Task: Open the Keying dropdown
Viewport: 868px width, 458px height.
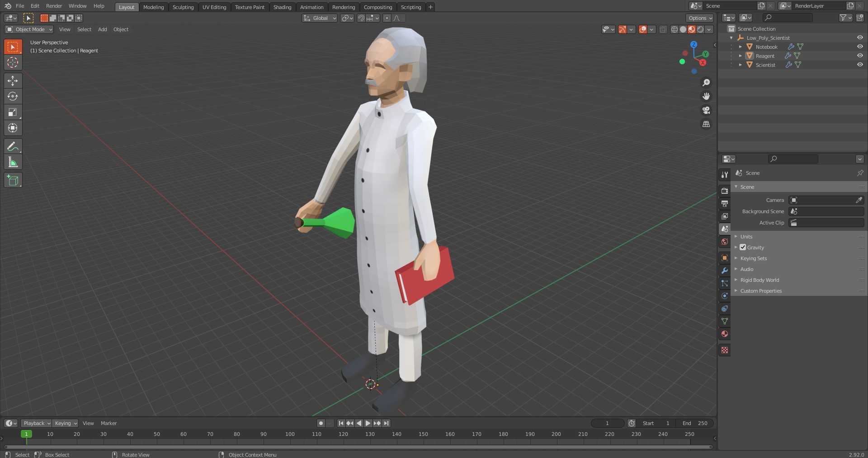Action: click(x=66, y=423)
